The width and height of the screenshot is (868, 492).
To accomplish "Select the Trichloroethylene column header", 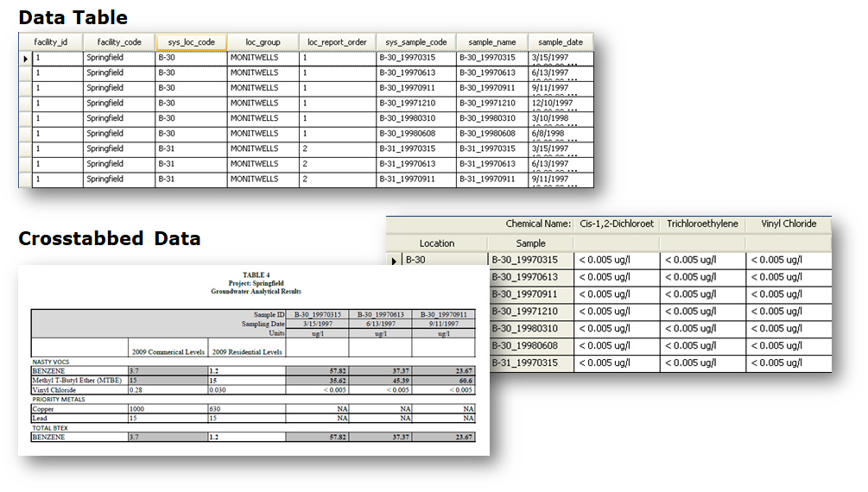I will pos(702,224).
